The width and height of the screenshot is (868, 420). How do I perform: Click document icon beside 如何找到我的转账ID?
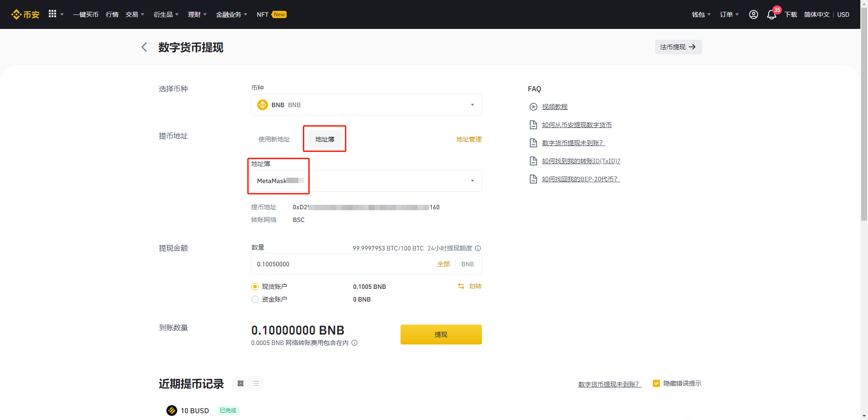pyautogui.click(x=533, y=161)
